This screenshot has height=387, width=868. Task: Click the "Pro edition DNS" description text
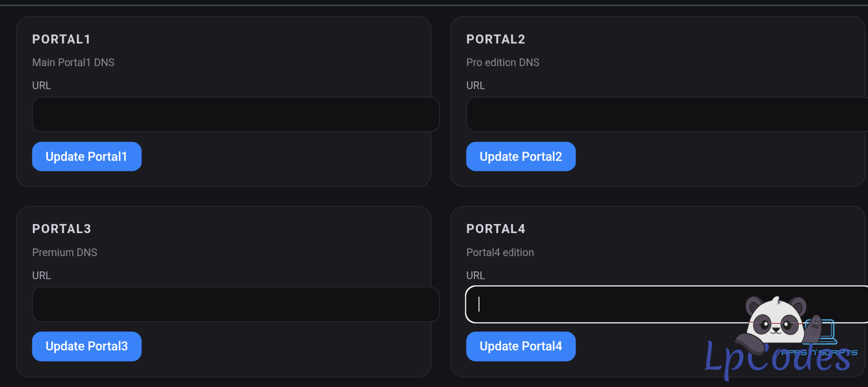pos(502,62)
